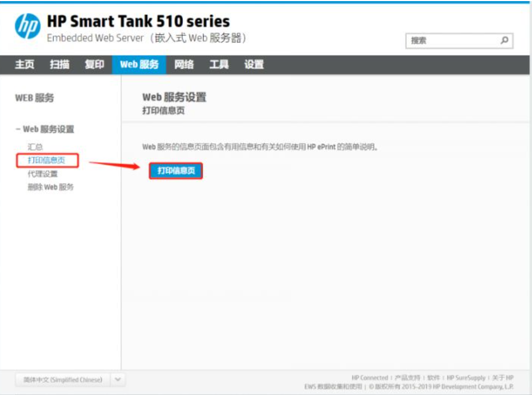Image resolution: width=532 pixels, height=395 pixels.
Task: Switch to the 扫描 tab
Action: point(60,64)
